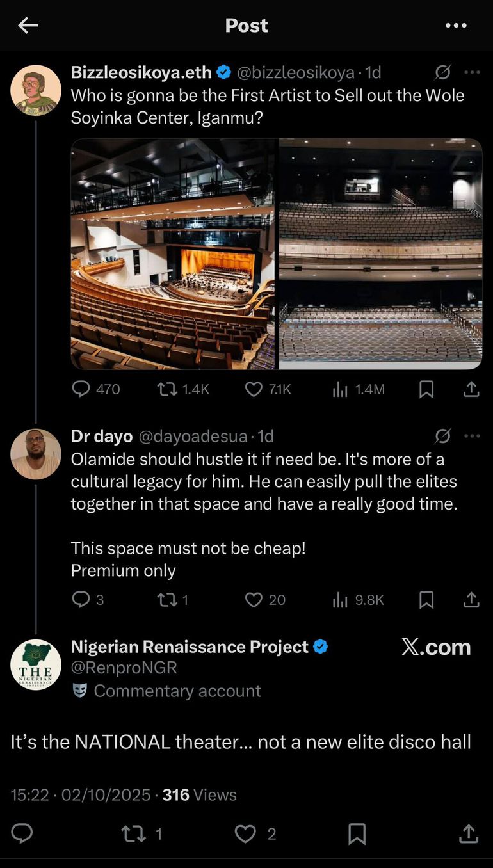493x868 pixels.
Task: Retweet Bizzleosikoya's post with 1.4K reposts
Action: 167,389
